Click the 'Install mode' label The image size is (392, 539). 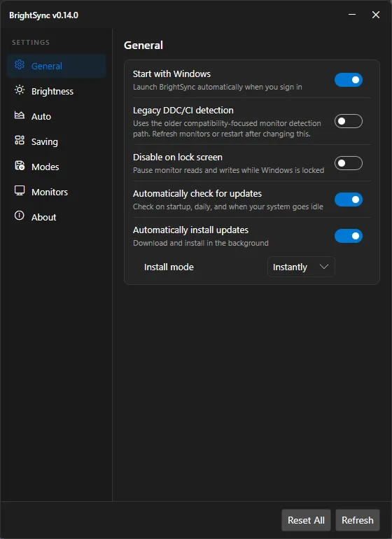[x=169, y=267]
